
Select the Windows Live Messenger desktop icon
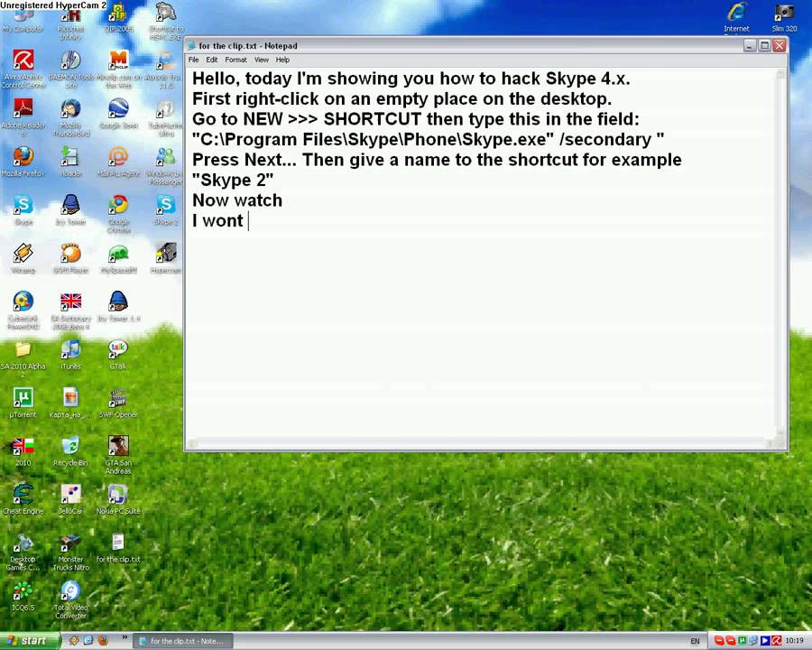click(165, 166)
